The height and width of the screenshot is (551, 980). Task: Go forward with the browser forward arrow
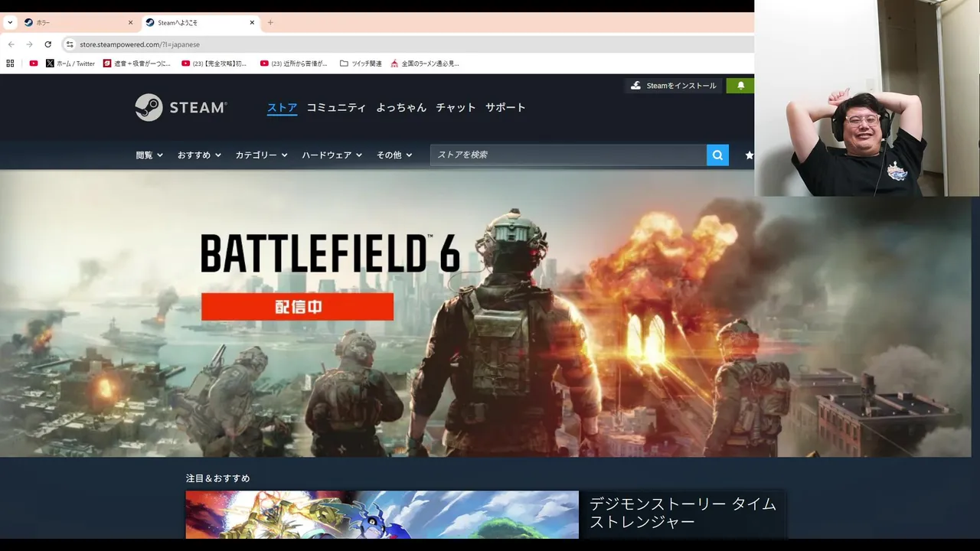pos(29,44)
